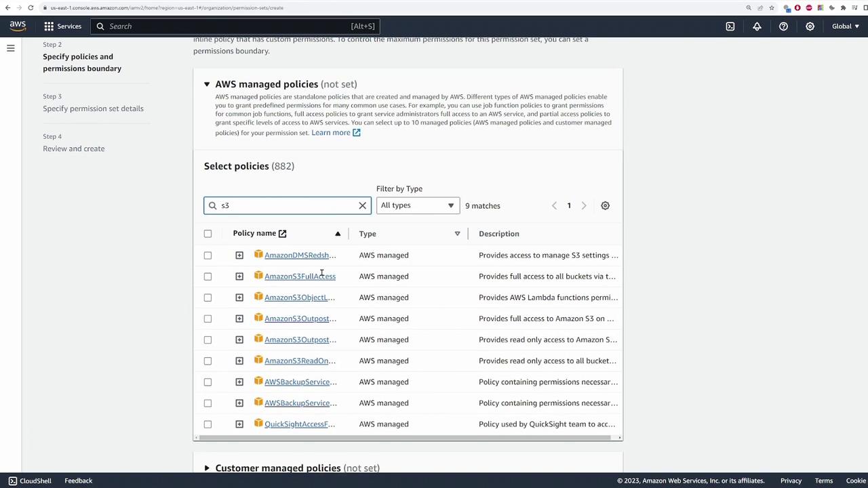
Task: Open policy table preferences gear
Action: 605,205
